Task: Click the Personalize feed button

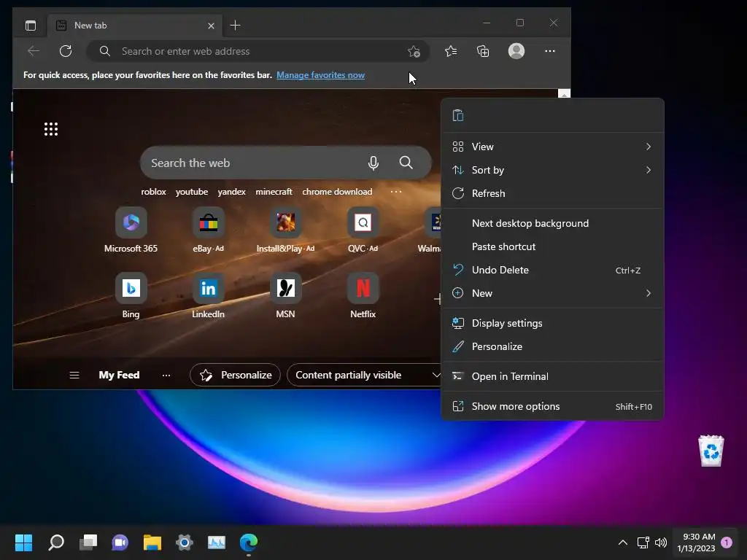Action: pyautogui.click(x=236, y=376)
